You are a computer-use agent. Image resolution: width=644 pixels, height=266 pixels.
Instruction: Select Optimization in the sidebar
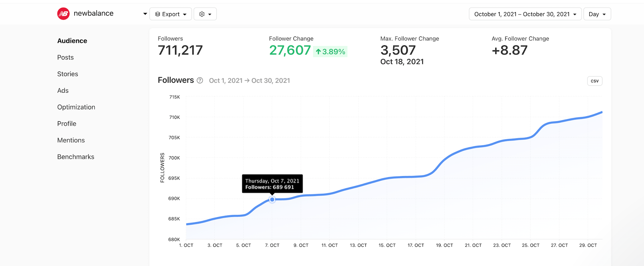click(76, 107)
